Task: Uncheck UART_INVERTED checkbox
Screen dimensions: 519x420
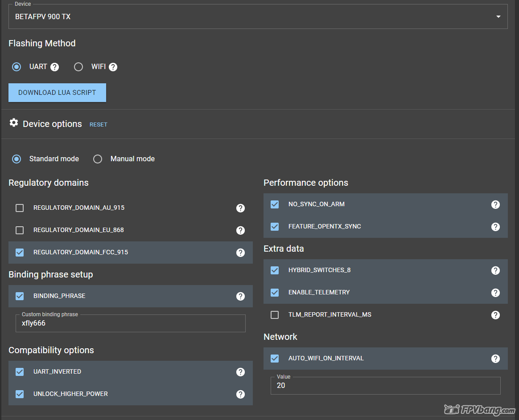Action: (20, 372)
